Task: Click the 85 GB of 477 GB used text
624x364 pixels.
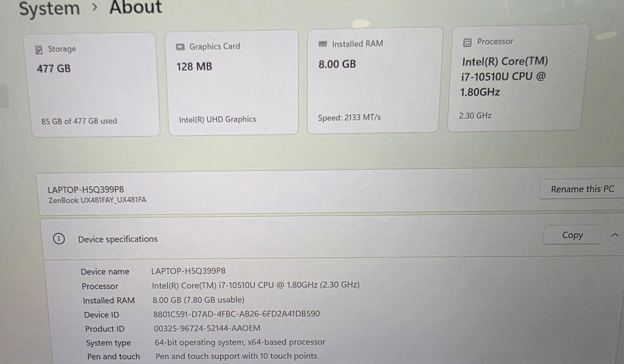Action: (79, 121)
